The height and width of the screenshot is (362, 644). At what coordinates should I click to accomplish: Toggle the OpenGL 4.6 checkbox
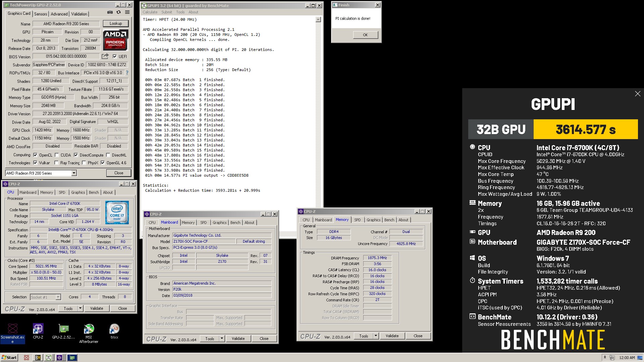103,163
